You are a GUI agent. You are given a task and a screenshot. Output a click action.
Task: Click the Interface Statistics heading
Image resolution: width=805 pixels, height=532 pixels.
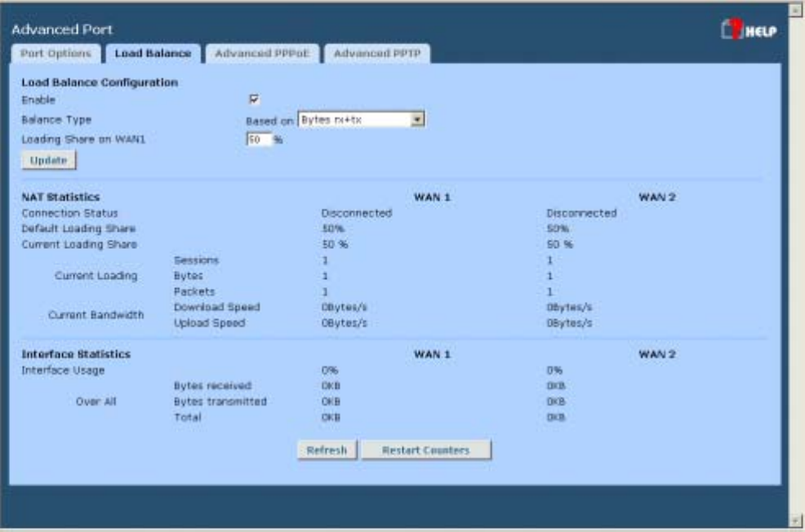point(76,354)
